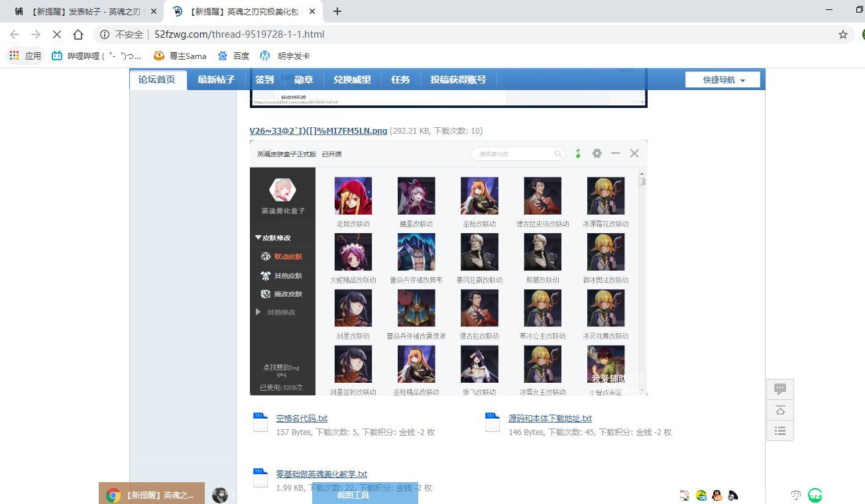
Task: Open the 尊主Sama bookmark
Action: tap(180, 56)
